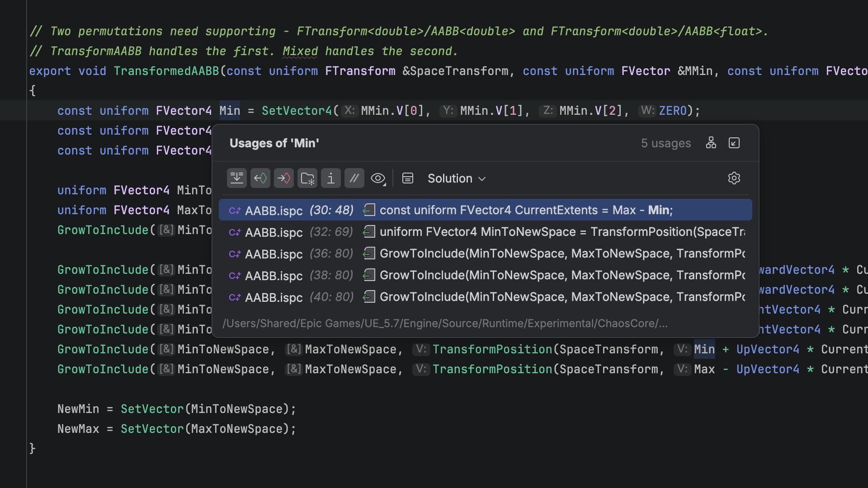Click the SetVector4 call in the Min line
This screenshot has height=488, width=868.
pos(297,111)
